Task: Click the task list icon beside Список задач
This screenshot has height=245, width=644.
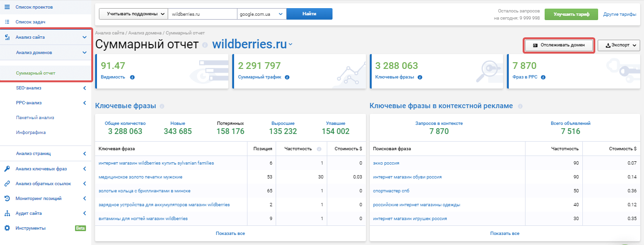Action: [7, 22]
